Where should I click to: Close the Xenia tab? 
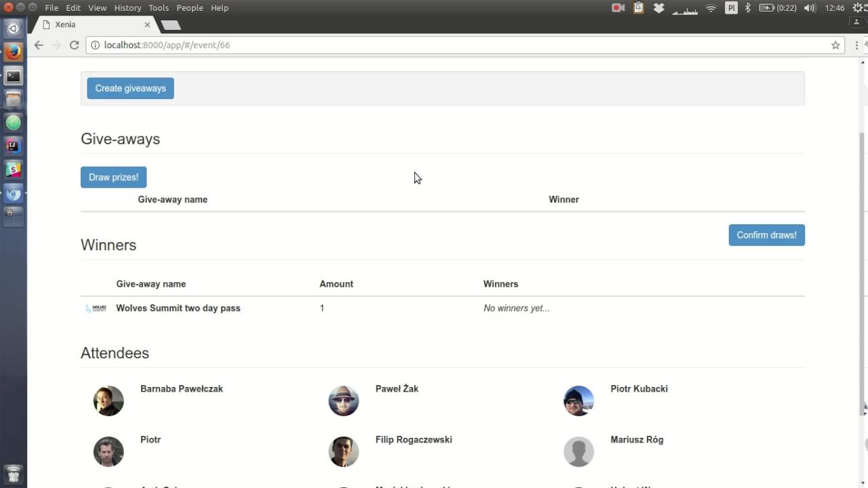[x=147, y=24]
